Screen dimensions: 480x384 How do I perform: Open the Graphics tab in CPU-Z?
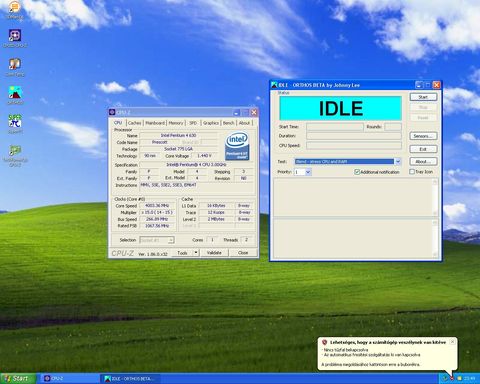211,123
